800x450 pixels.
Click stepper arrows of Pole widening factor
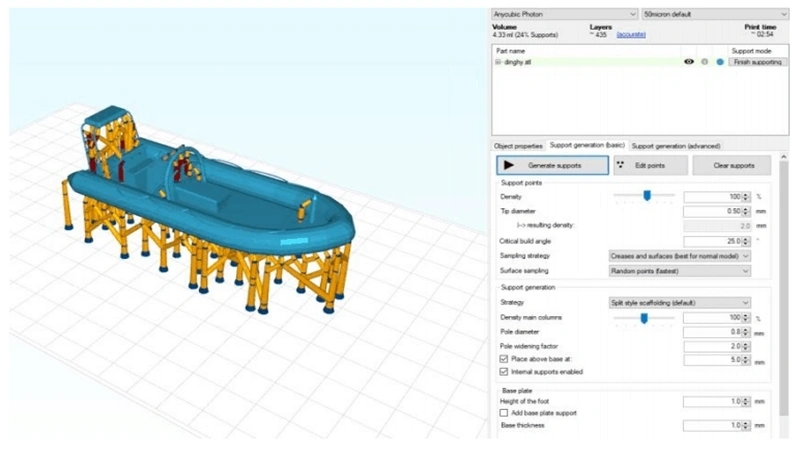[746, 346]
